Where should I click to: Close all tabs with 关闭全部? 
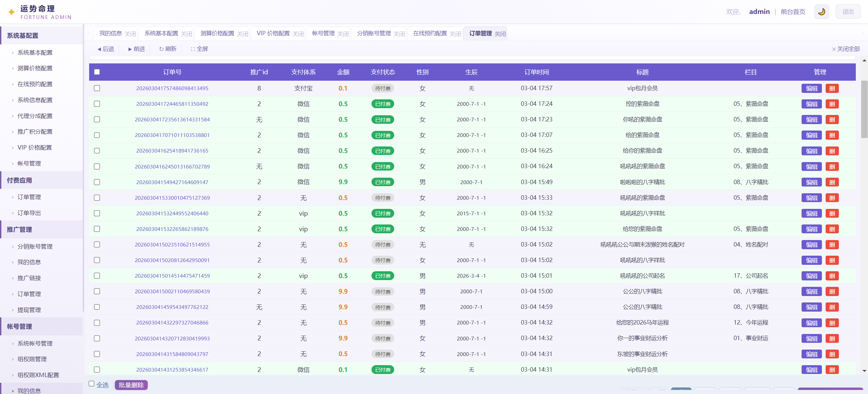click(846, 49)
